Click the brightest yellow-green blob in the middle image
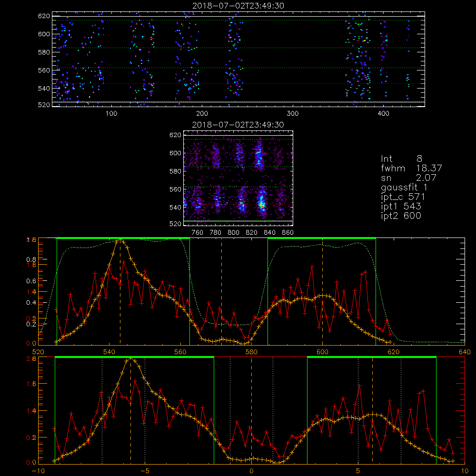This screenshot has height=476, width=476. 262,205
